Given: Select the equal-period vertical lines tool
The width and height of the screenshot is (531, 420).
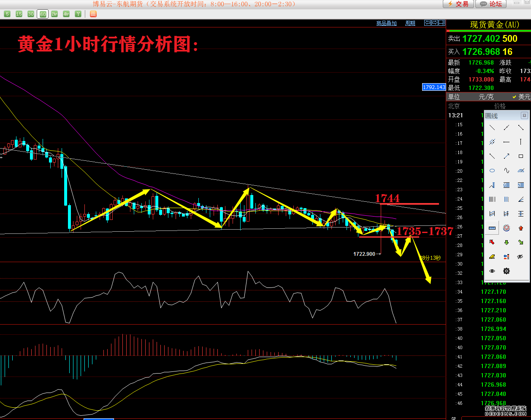Looking at the screenshot, I should 492,199.
